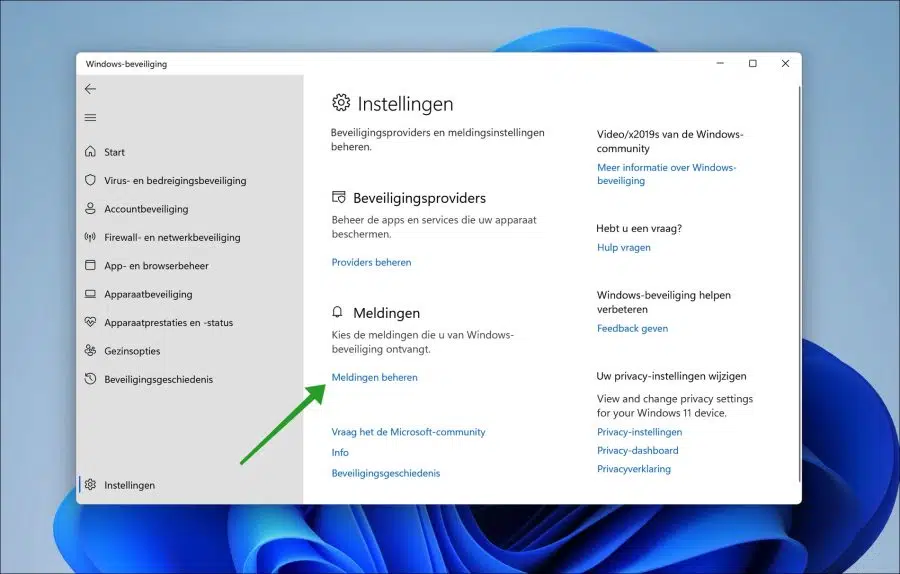Close the Windows-beveiliging window
The width and height of the screenshot is (900, 574).
[x=785, y=63]
